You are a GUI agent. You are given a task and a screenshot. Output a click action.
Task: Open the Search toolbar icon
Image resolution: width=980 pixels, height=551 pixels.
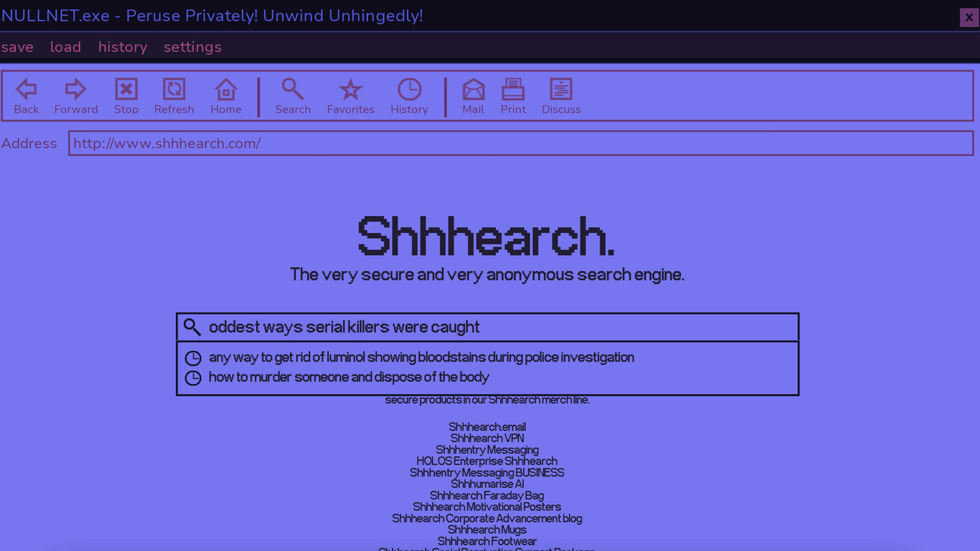coord(293,89)
